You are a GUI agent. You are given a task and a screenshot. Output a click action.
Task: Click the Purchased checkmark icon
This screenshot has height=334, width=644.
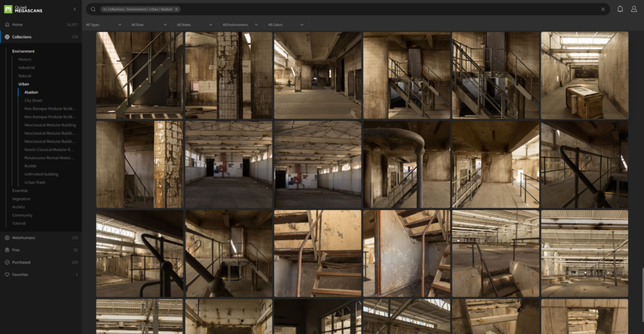tap(7, 262)
